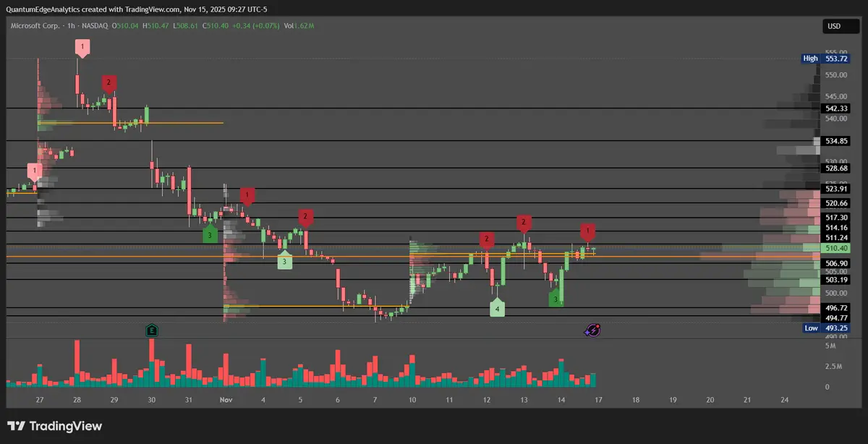
Task: Select the pink '1' marker above Oct 28 candle
Action: tap(83, 48)
